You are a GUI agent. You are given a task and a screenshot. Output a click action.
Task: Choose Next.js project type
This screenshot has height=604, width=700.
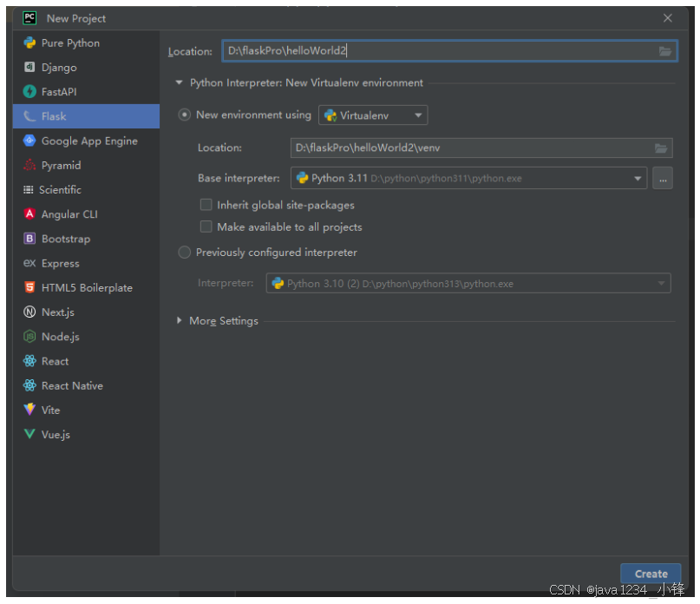click(86, 312)
